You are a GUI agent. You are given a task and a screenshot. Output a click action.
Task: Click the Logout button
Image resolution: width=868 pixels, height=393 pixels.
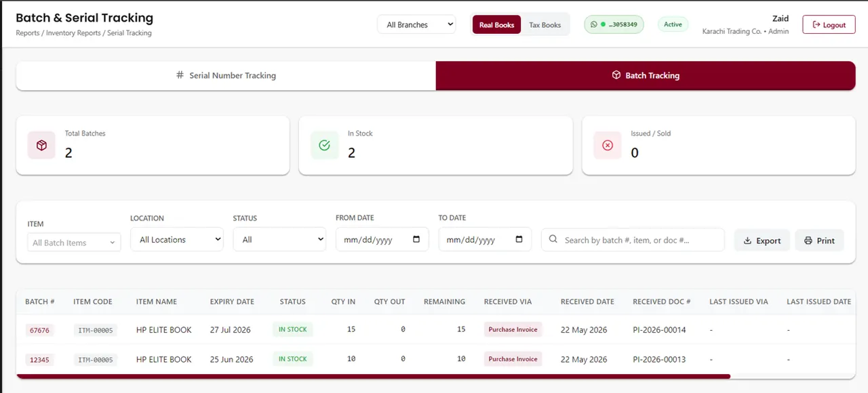click(829, 24)
